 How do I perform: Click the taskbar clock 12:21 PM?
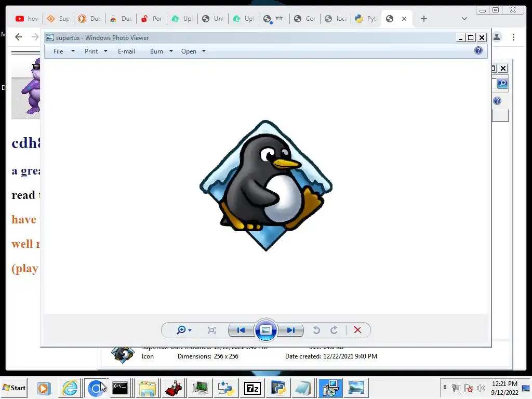pos(504,384)
